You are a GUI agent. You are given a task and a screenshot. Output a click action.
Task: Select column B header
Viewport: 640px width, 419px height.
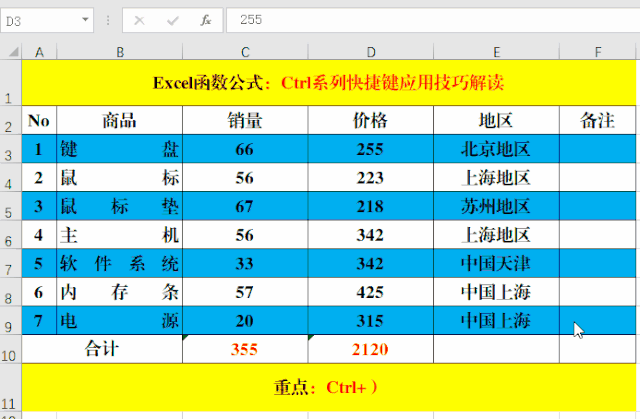pyautogui.click(x=120, y=52)
